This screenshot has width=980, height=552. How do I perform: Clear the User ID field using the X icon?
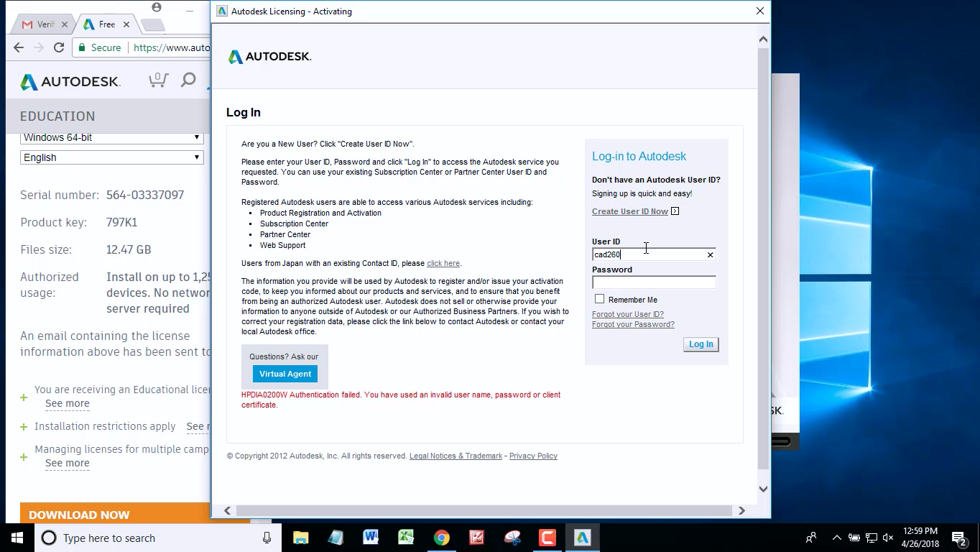point(710,254)
